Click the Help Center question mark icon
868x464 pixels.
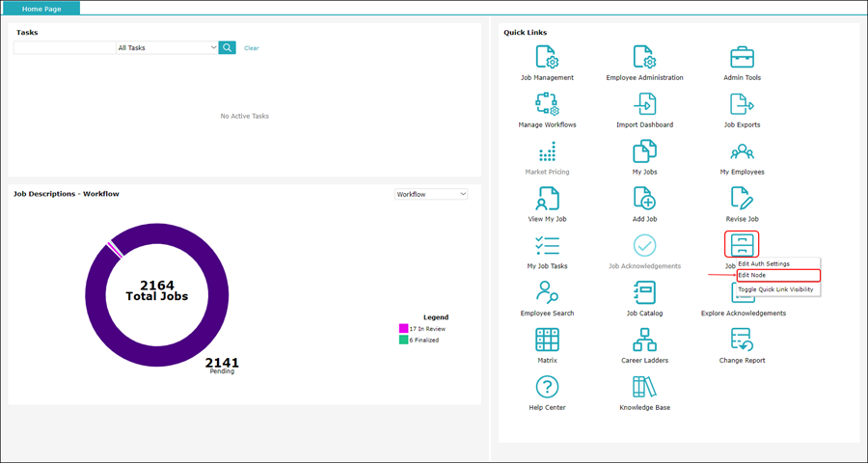[x=547, y=387]
